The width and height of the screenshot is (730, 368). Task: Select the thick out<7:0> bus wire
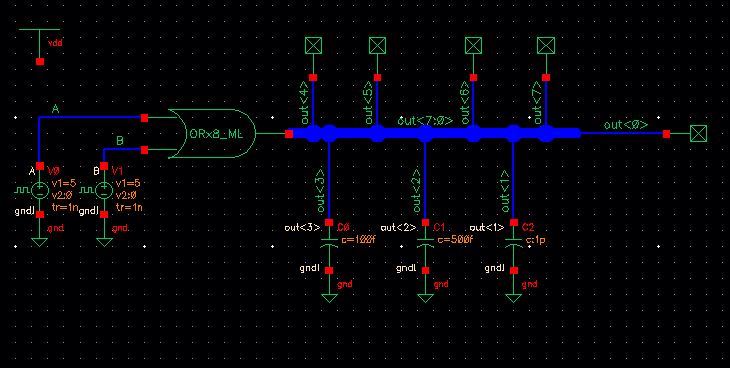point(434,134)
